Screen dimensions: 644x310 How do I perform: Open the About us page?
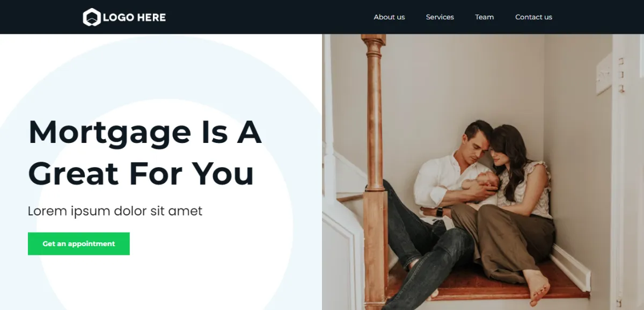(x=389, y=17)
